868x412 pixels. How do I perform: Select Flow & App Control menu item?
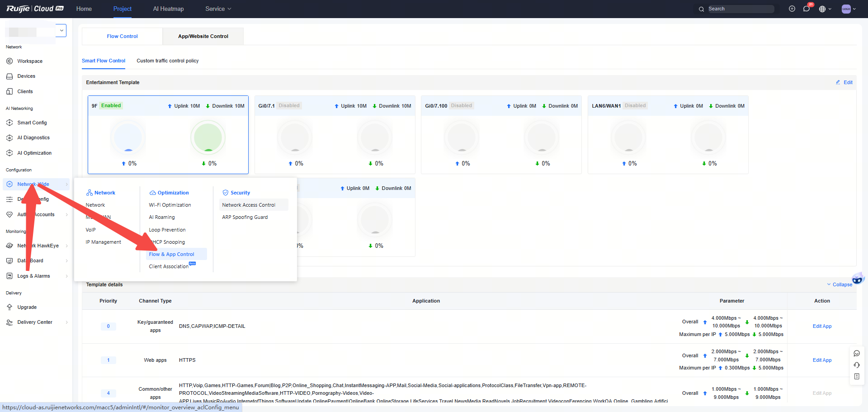pos(172,254)
